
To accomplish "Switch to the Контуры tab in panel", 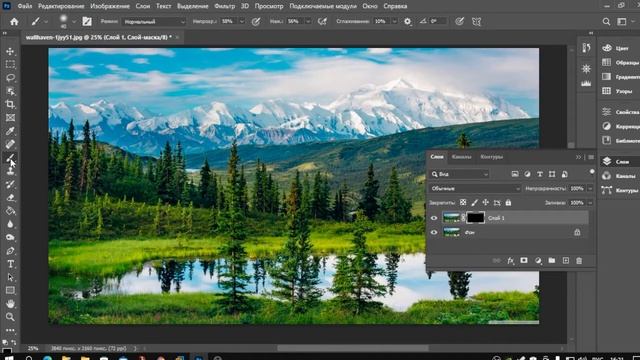I will [x=491, y=157].
